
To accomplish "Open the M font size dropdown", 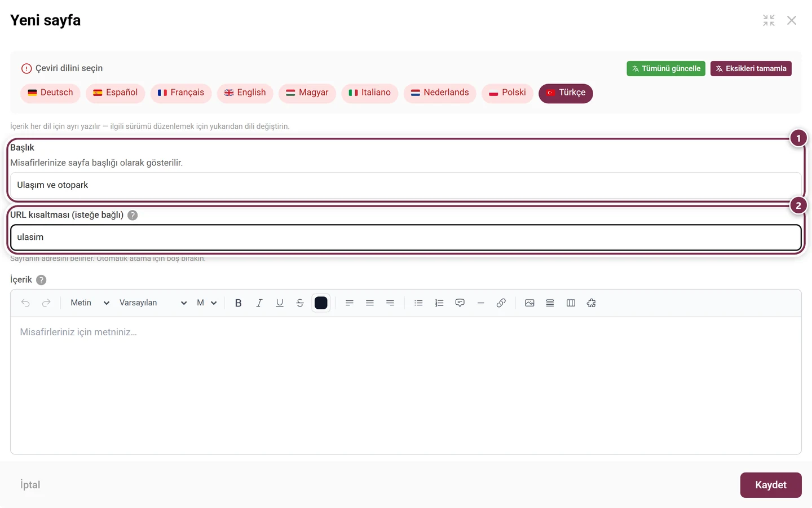I will coord(206,303).
